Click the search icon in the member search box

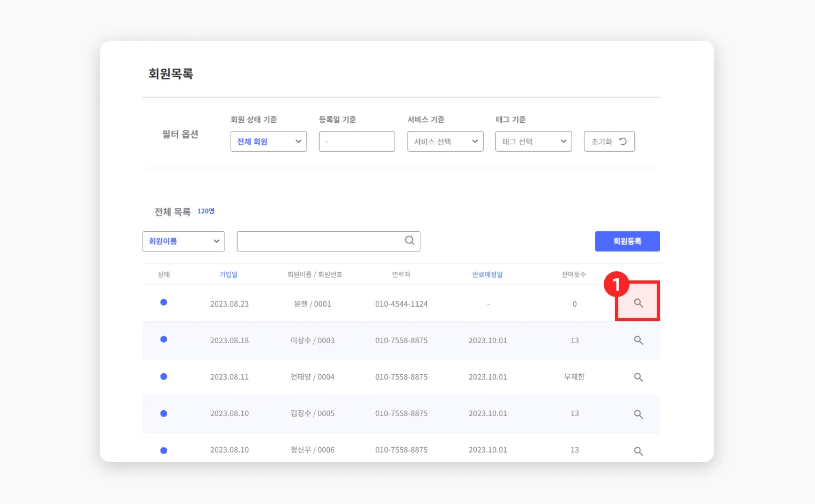(410, 241)
